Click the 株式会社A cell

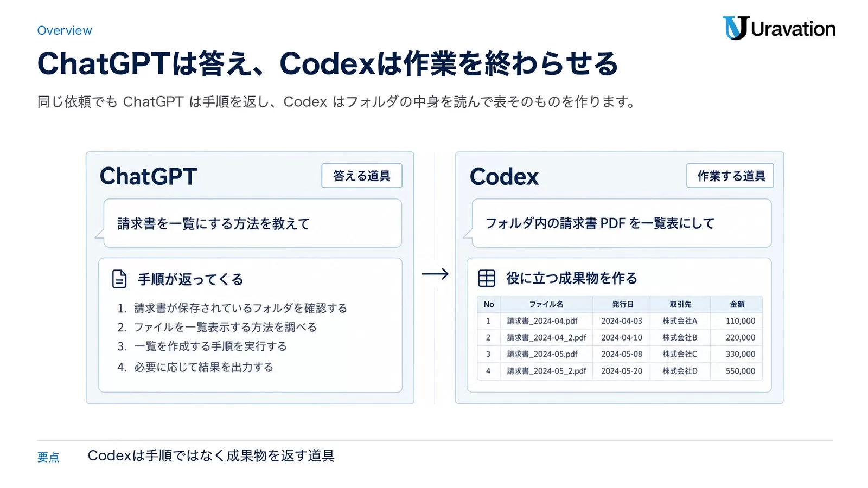680,321
